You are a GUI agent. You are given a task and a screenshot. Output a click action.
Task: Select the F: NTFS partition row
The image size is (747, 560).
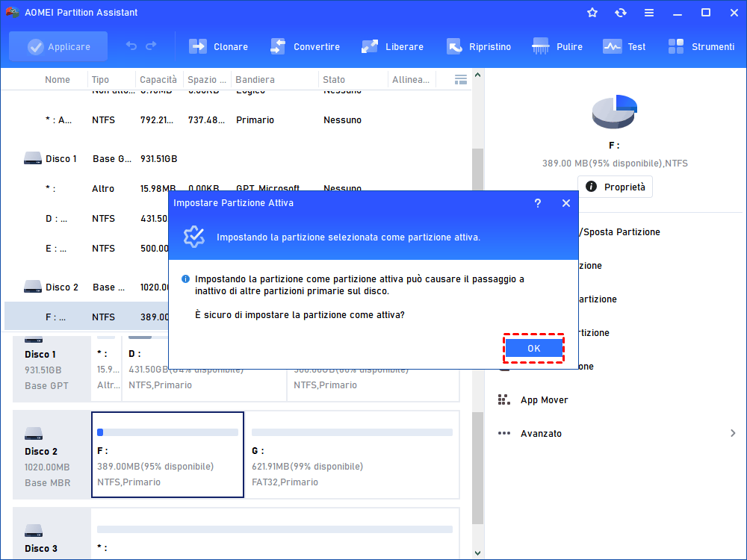[87, 317]
